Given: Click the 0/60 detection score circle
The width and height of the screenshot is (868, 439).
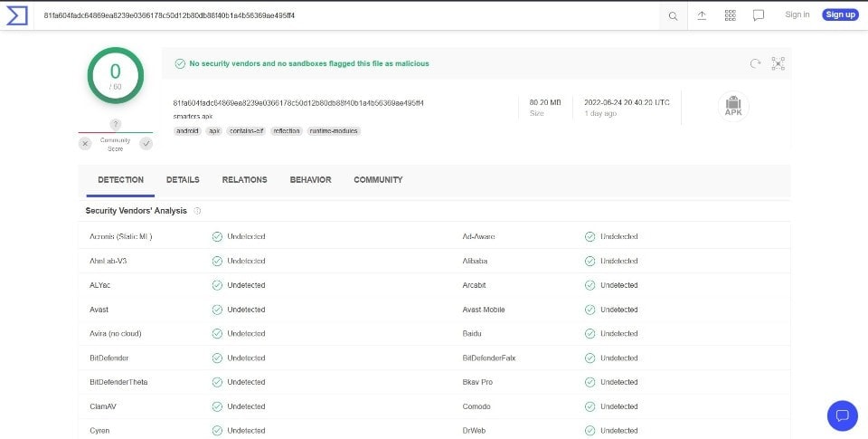Looking at the screenshot, I should (115, 75).
